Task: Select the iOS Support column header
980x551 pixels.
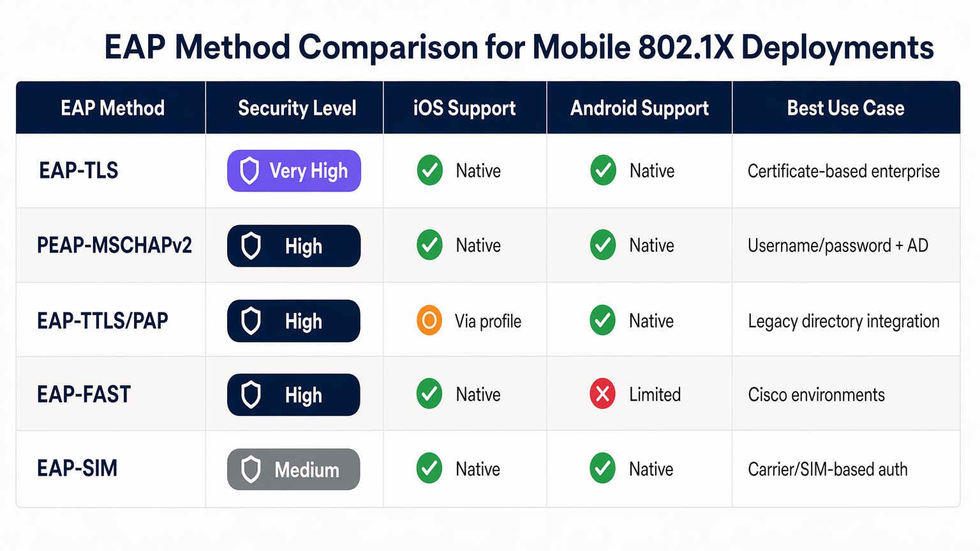Action: click(x=464, y=108)
